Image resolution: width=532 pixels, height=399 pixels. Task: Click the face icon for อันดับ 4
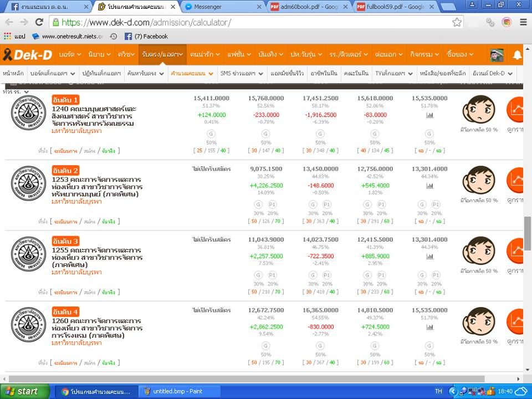478,322
